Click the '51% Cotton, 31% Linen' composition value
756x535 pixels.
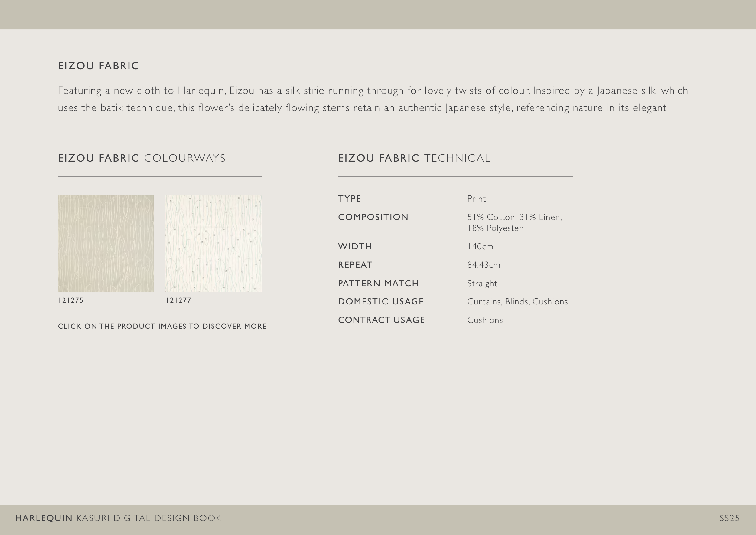pyautogui.click(x=514, y=218)
